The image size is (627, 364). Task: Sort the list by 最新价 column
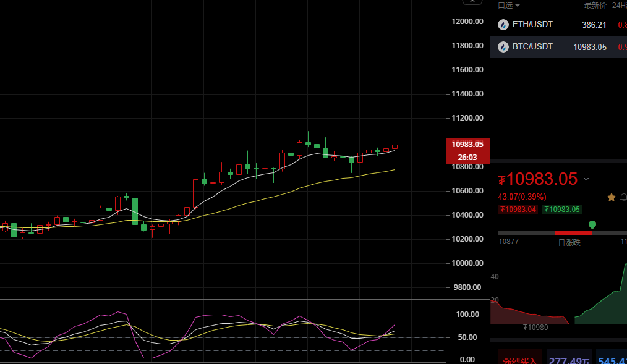pos(595,6)
